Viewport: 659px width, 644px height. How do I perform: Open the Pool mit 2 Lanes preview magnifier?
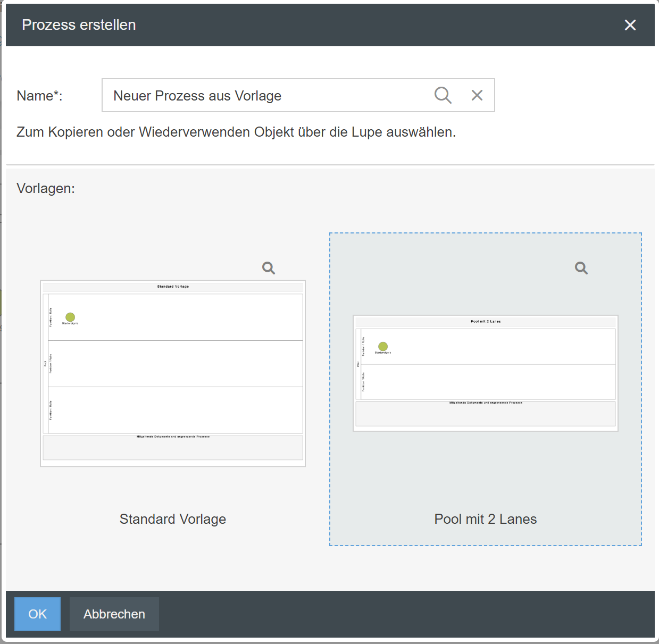pyautogui.click(x=581, y=268)
